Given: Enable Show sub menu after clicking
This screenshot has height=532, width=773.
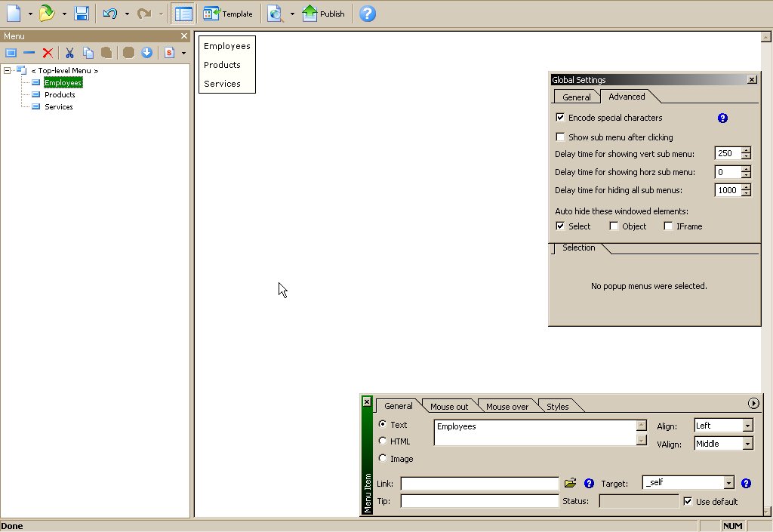Looking at the screenshot, I should coord(560,137).
